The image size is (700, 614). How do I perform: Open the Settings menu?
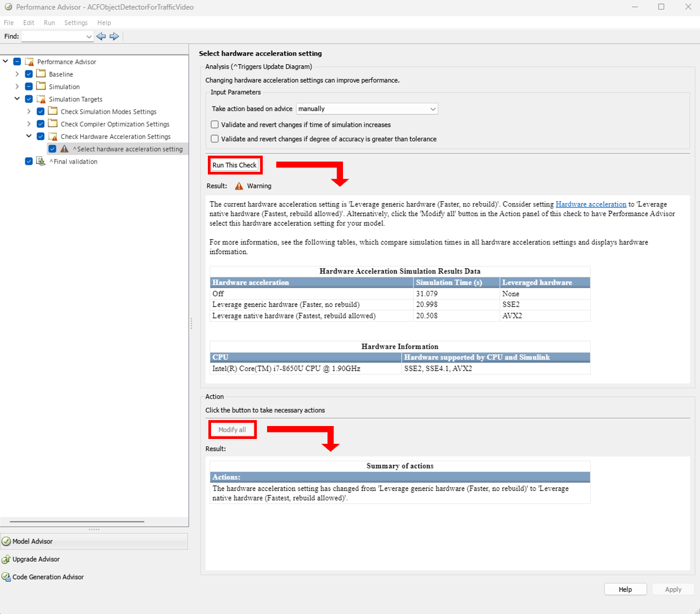pyautogui.click(x=76, y=23)
